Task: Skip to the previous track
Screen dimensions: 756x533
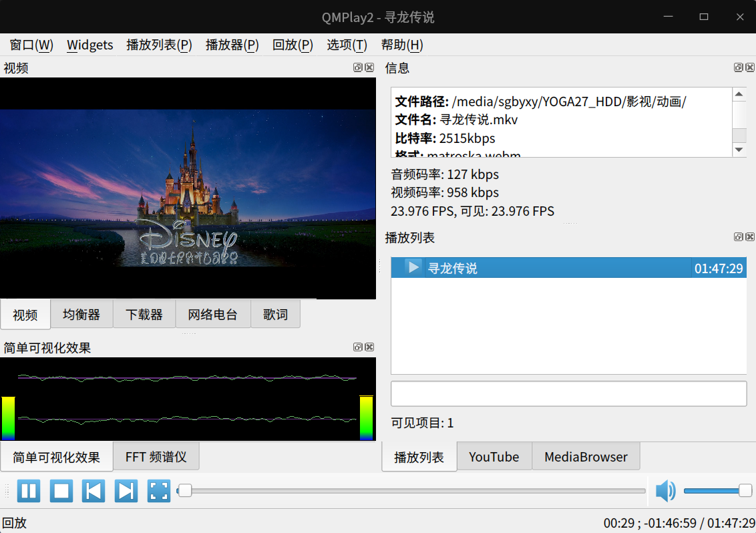Action: pyautogui.click(x=93, y=491)
